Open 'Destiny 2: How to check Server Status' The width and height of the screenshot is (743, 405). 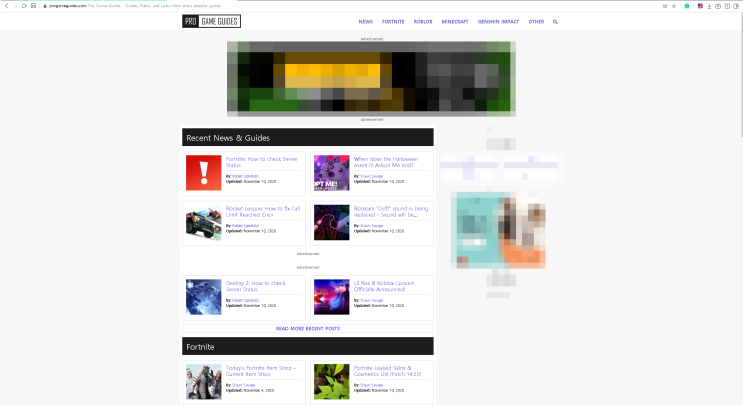coord(255,286)
